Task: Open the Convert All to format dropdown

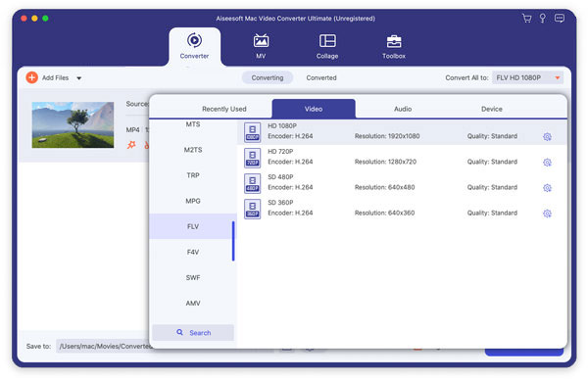Action: point(527,77)
